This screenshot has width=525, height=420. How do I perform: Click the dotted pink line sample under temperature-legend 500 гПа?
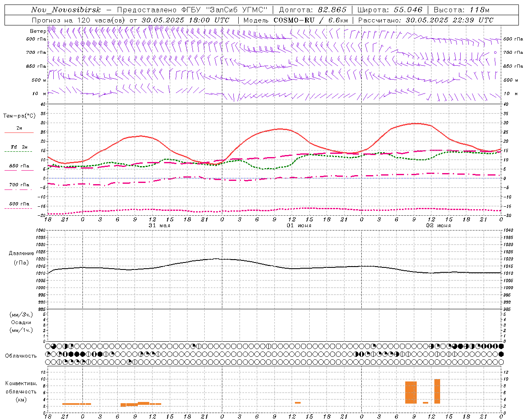click(x=18, y=208)
